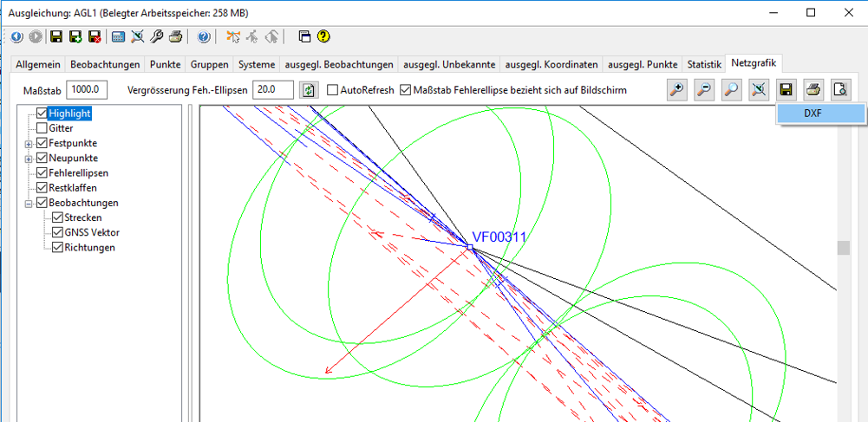Screen dimensions: 868x422
Task: Switch to the Statistik tab
Action: [705, 65]
